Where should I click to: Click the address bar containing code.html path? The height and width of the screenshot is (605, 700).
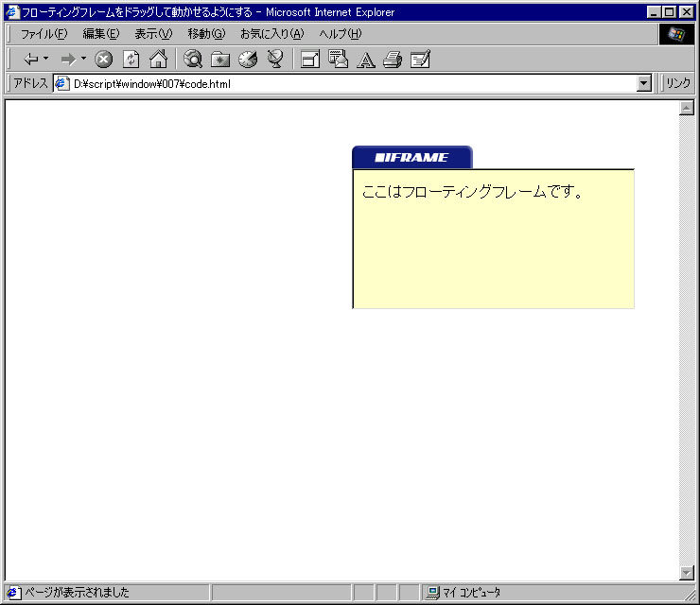[x=353, y=83]
